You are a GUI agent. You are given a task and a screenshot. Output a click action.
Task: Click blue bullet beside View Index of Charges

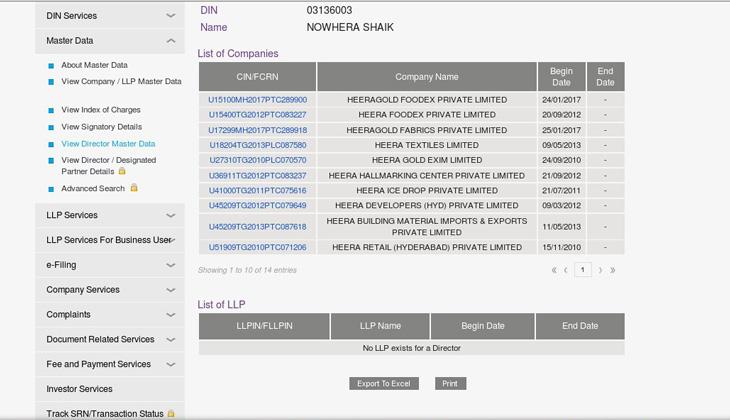point(51,110)
